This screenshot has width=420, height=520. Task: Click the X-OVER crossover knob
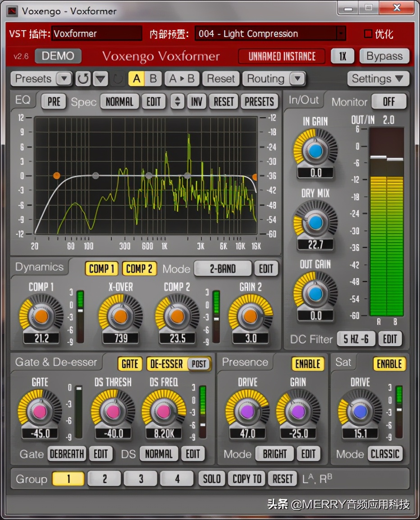pos(120,316)
